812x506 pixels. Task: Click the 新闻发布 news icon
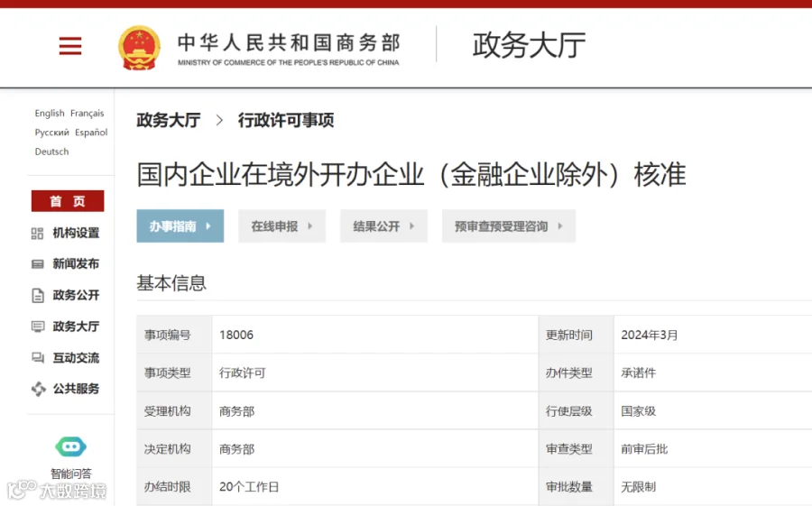(37, 264)
